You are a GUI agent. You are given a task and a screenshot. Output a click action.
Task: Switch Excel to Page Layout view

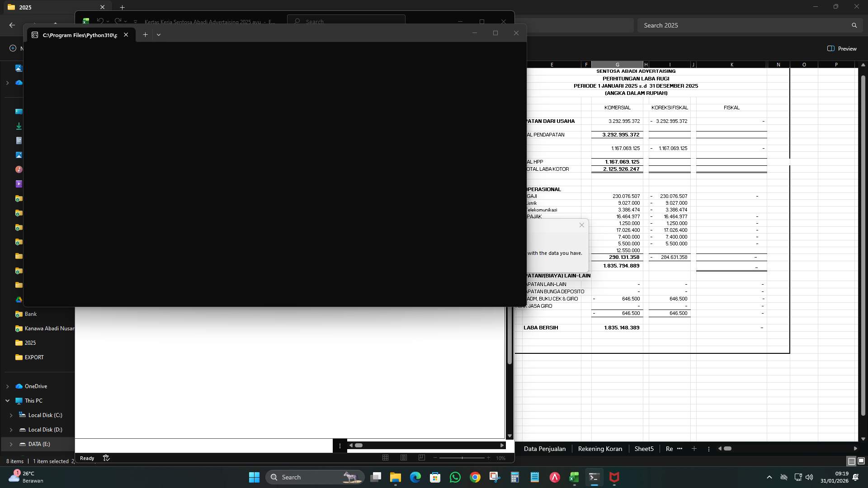(x=404, y=458)
